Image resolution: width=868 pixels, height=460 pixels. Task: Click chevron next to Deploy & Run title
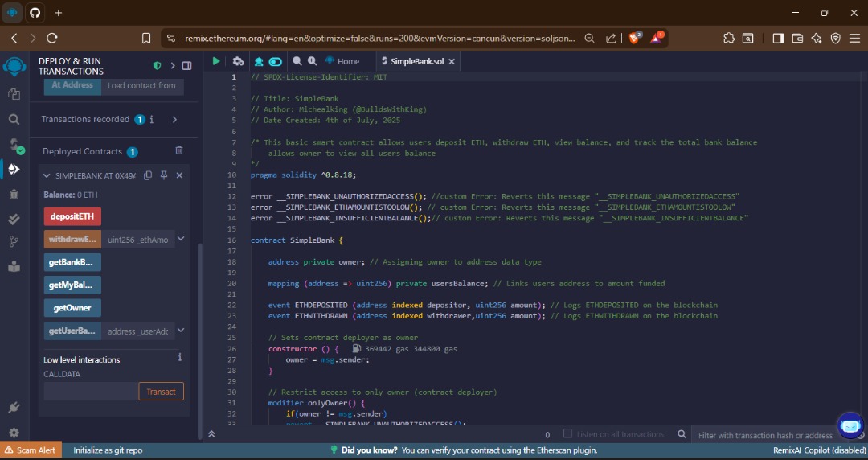(x=173, y=65)
